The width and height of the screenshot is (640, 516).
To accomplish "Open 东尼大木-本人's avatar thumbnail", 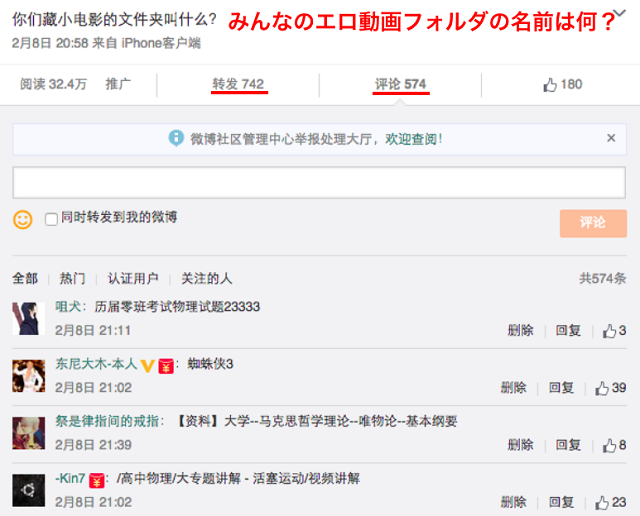I will pos(29,376).
